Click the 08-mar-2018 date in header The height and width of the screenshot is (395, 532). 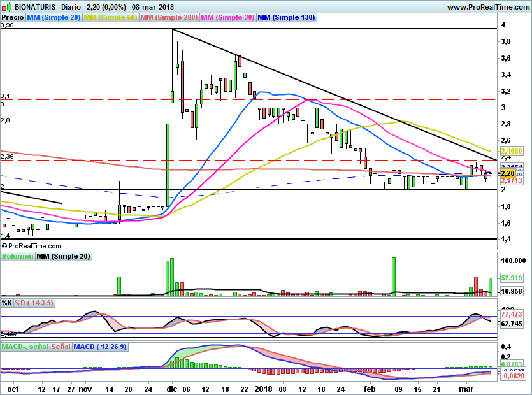(x=153, y=7)
